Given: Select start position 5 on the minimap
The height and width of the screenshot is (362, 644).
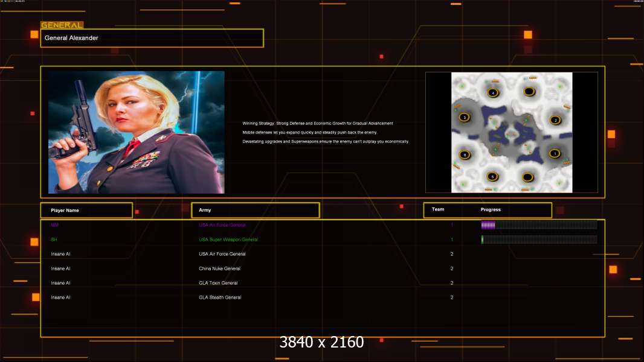Looking at the screenshot, I should pos(492,177).
